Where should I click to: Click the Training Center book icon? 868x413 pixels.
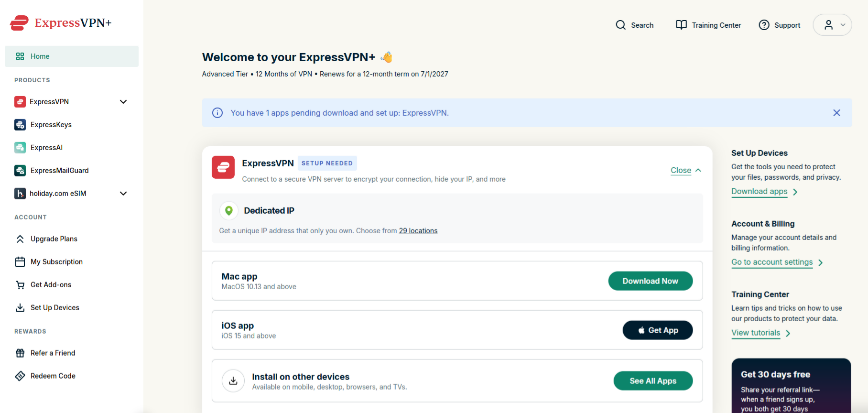coord(682,25)
